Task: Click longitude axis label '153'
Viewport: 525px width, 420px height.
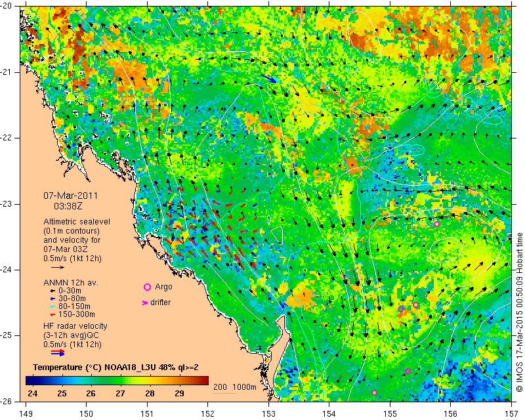Action: [x=268, y=414]
